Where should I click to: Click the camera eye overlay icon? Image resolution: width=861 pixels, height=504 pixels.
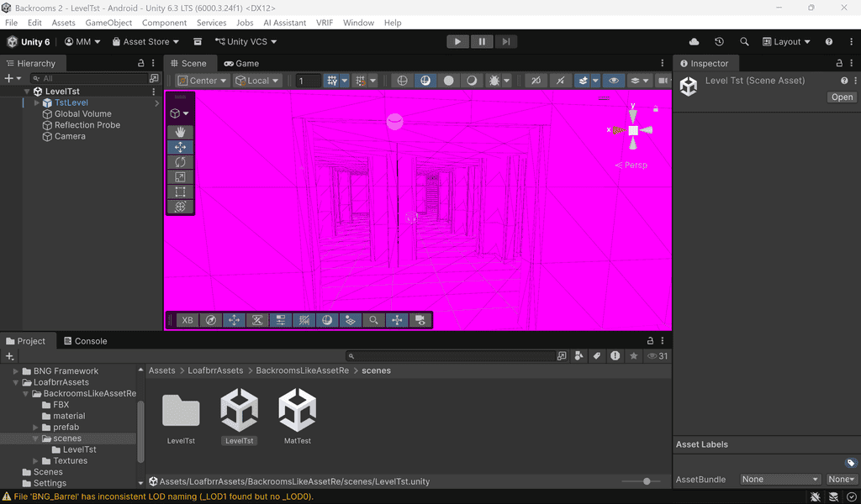420,320
